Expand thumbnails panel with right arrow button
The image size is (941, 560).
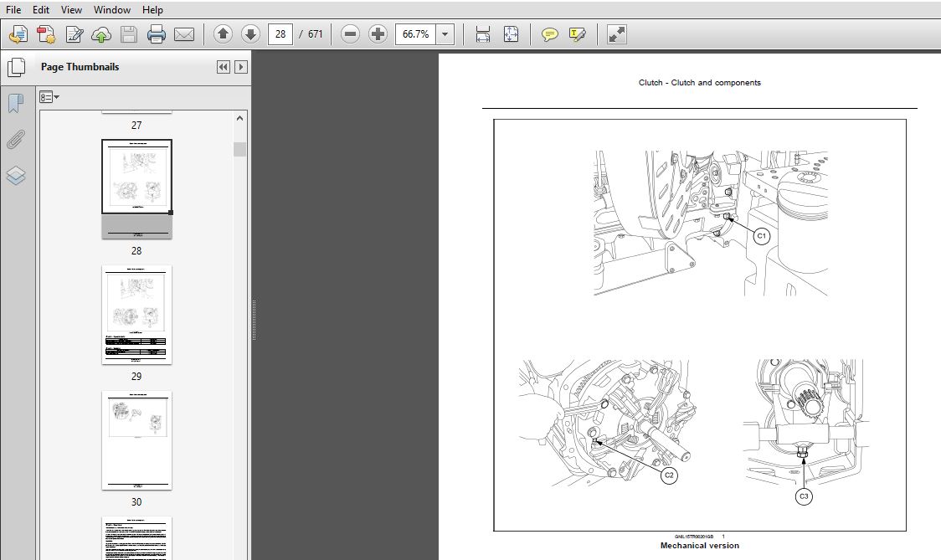coord(240,67)
